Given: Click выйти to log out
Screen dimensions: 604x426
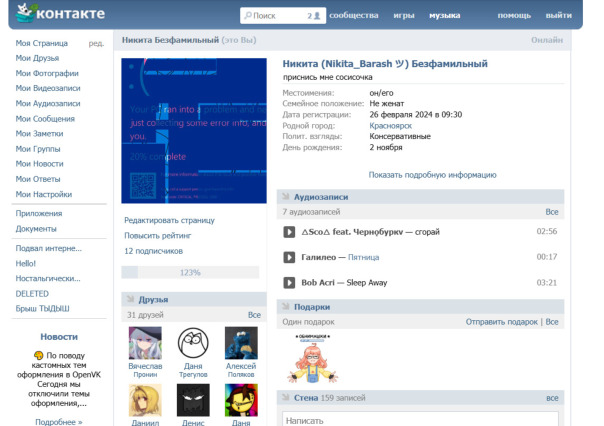Looking at the screenshot, I should pos(559,15).
